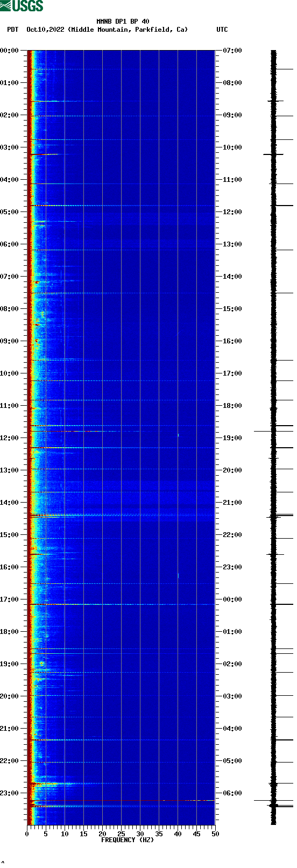Click the PDT time label 03:00

[x=10, y=147]
